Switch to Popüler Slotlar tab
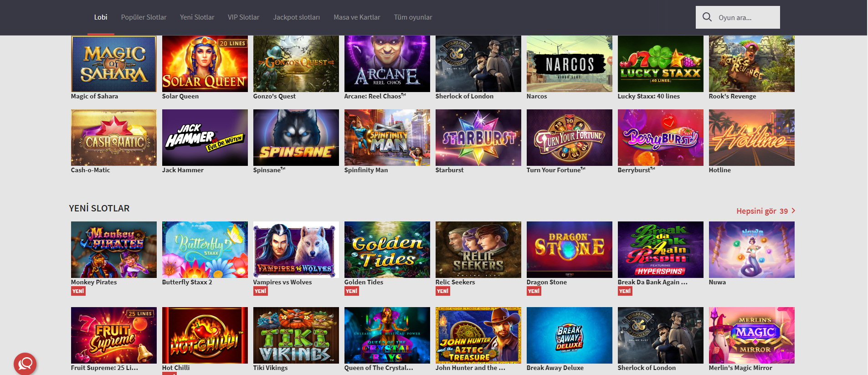This screenshot has width=868, height=375. click(x=144, y=17)
